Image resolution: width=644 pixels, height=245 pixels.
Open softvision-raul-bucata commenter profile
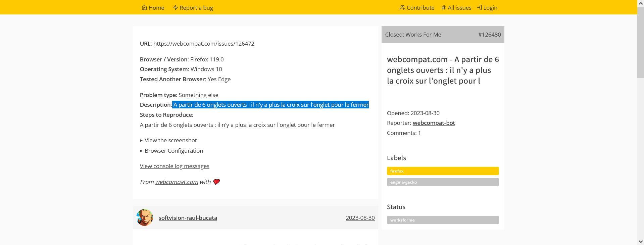point(188,218)
